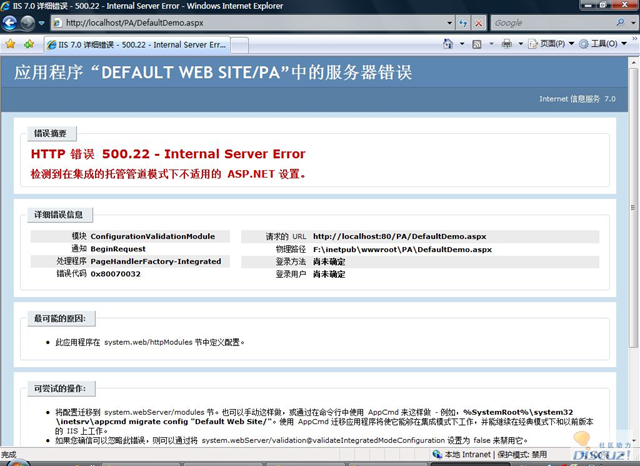Open a new blank tab
This screenshot has height=466, width=640.
(240, 45)
